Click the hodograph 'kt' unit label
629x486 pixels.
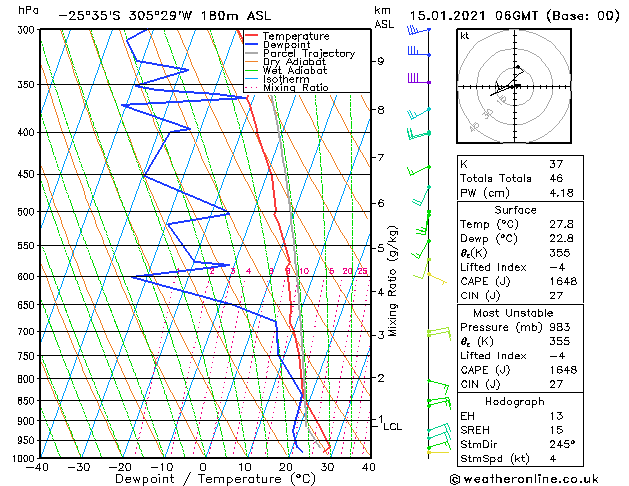[465, 36]
